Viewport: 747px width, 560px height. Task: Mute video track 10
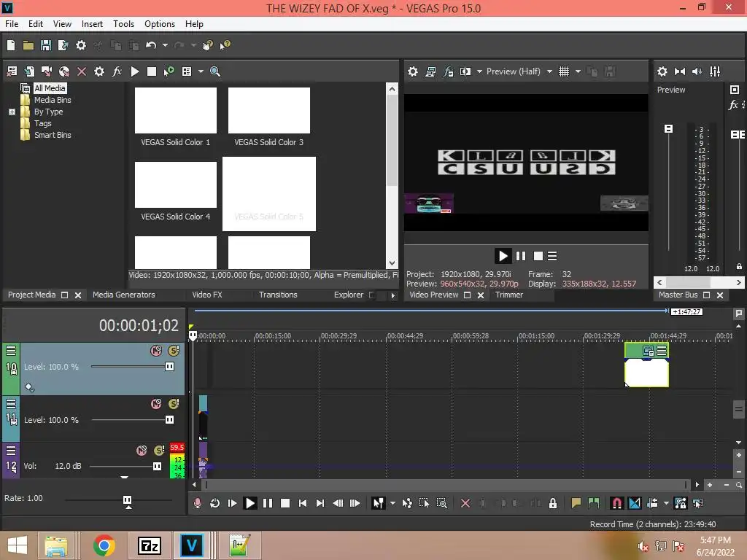[x=156, y=351]
